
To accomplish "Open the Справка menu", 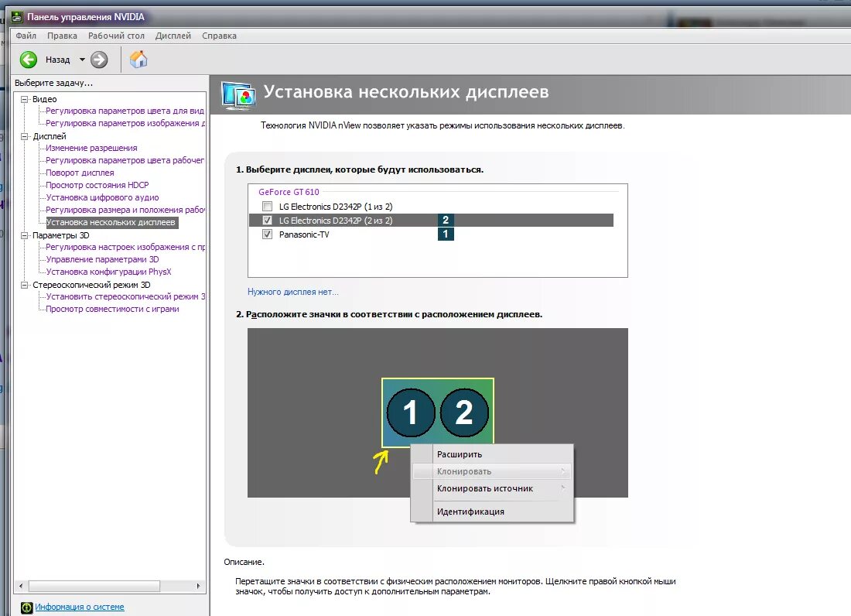I will [x=219, y=36].
